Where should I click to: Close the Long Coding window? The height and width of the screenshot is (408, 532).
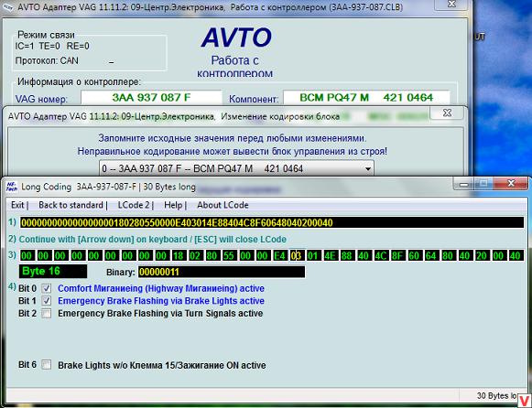click(511, 184)
